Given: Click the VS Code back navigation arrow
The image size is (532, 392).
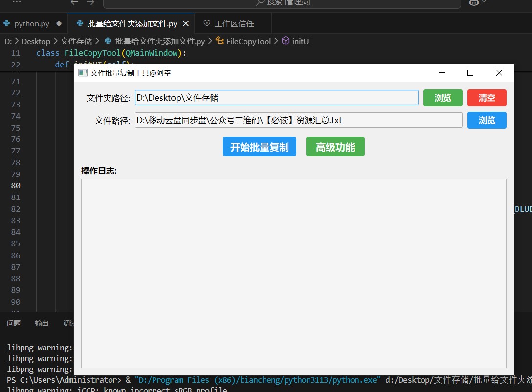Looking at the screenshot, I should pos(74,2).
